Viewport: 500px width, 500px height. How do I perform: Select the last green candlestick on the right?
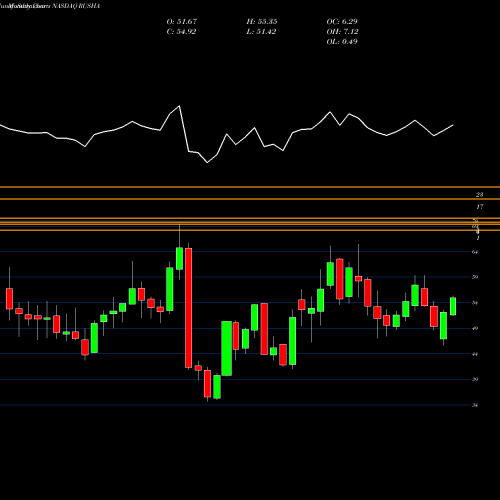point(453,306)
